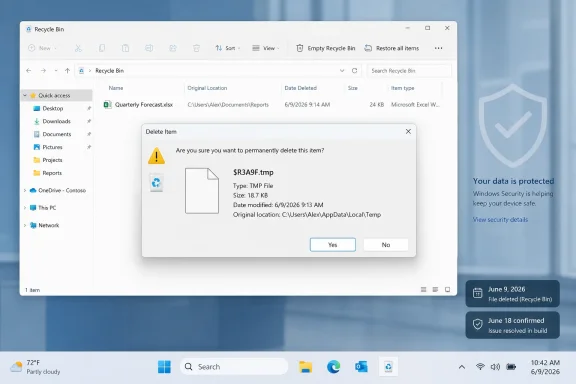Open Downloads in the navigation pane
Viewport: 576px width, 384px height.
[56, 121]
